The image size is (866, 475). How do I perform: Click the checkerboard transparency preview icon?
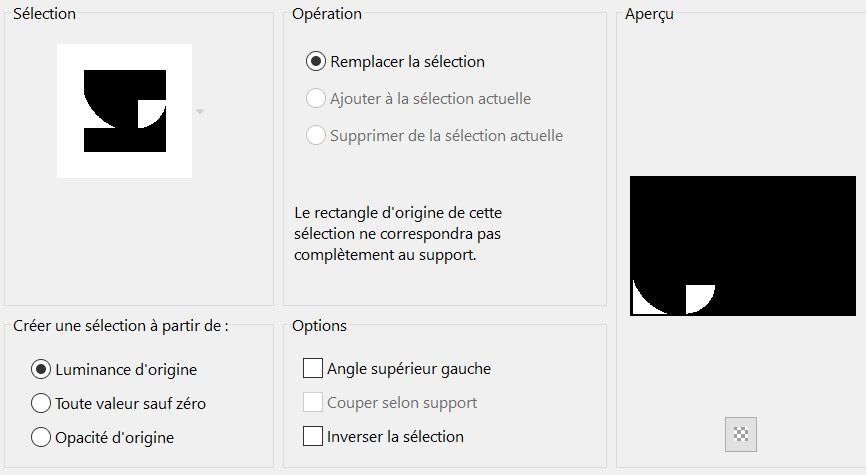click(x=741, y=434)
